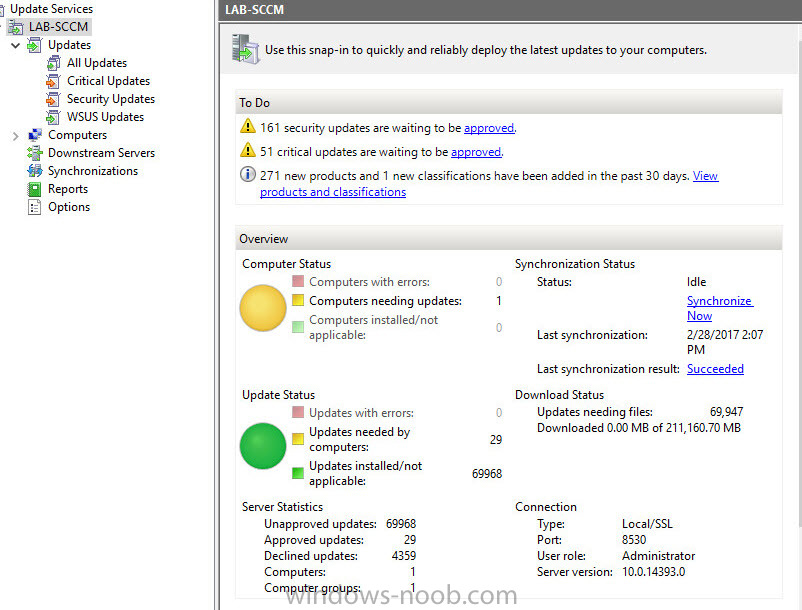Click the Overview section header
This screenshot has width=802, height=610.
508,239
